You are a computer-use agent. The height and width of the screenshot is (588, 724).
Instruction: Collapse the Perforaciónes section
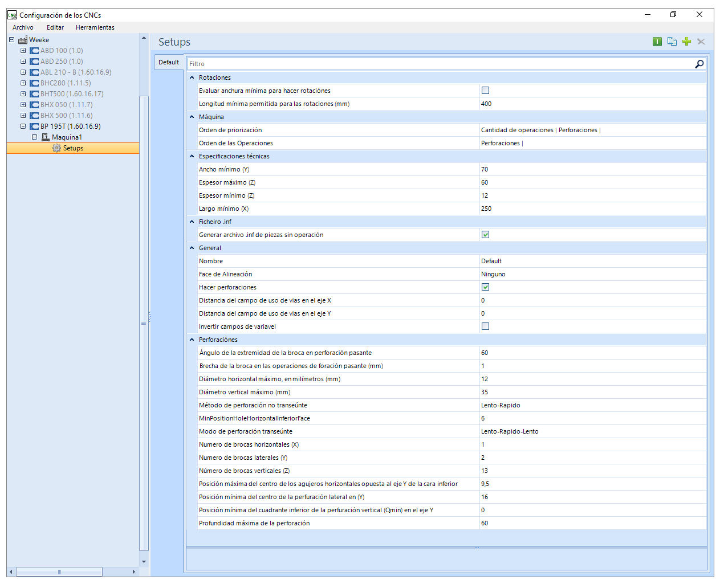tap(192, 340)
